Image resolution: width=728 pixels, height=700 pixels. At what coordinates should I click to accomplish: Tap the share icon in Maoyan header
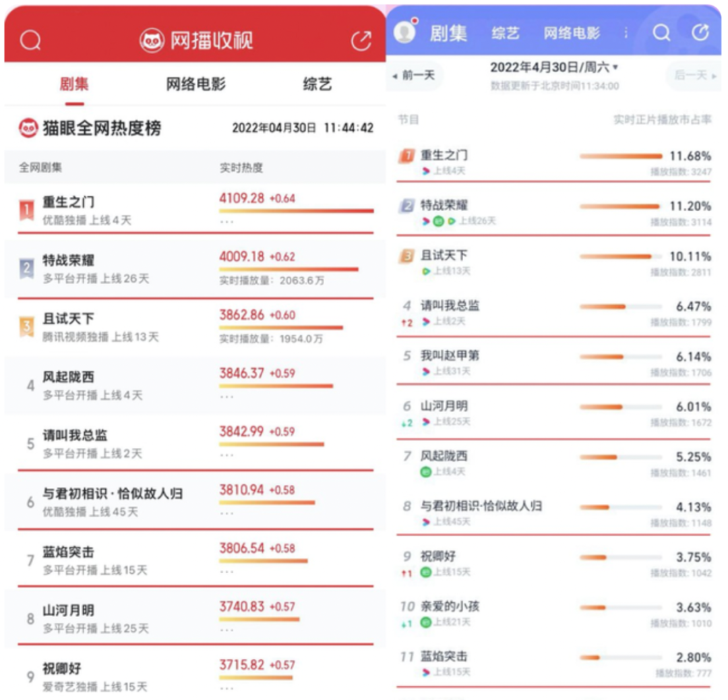(361, 40)
